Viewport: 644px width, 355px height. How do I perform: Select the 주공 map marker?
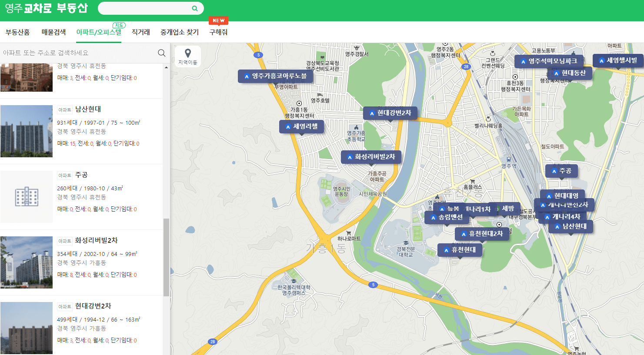click(x=561, y=171)
